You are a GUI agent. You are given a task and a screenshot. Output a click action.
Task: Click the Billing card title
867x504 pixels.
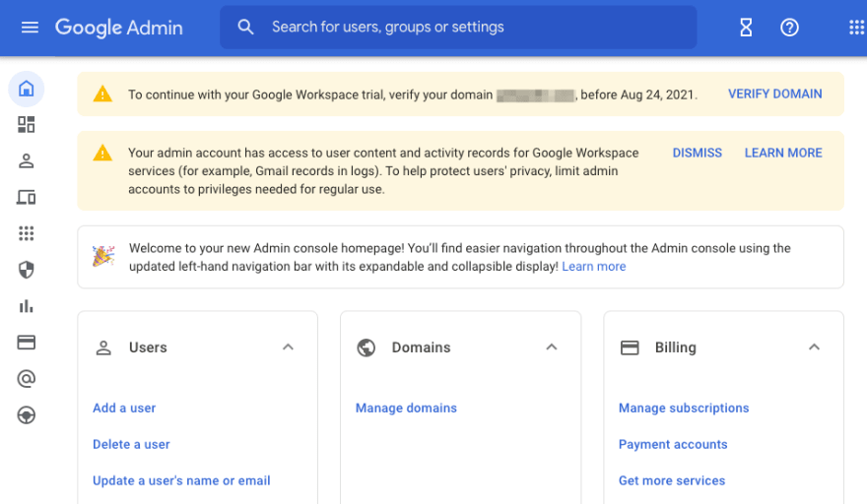point(676,347)
